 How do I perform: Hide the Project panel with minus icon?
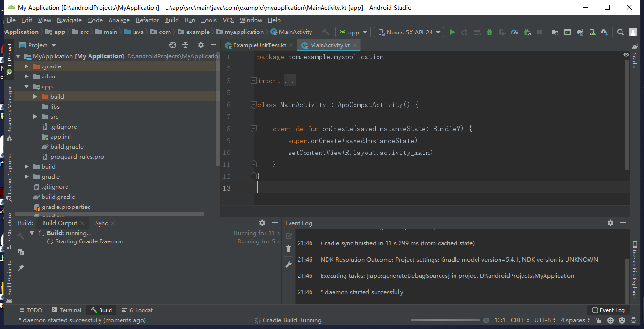point(213,45)
